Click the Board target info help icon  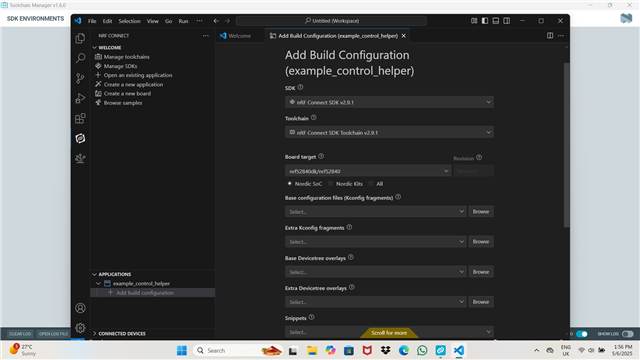[x=321, y=156]
